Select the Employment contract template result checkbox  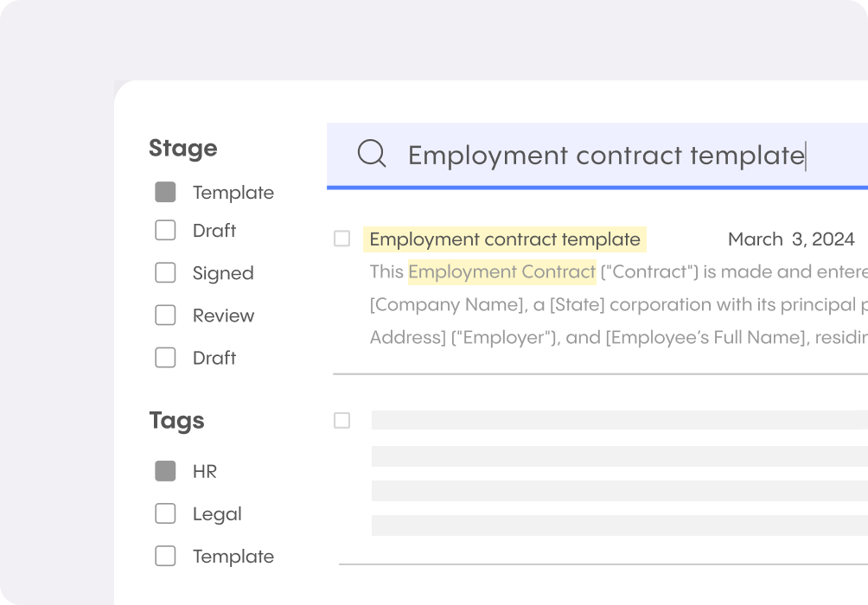[x=342, y=239]
